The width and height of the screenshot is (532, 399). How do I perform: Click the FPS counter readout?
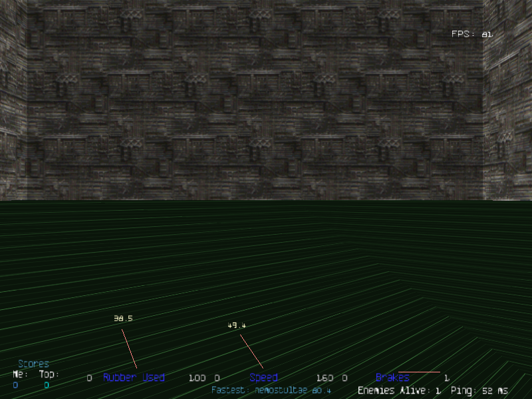(x=471, y=34)
